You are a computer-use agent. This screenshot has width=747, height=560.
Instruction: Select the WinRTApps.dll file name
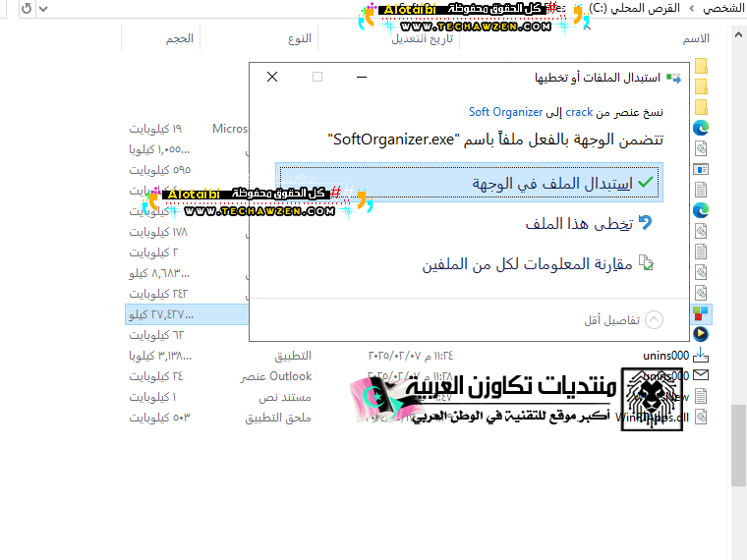click(x=653, y=418)
